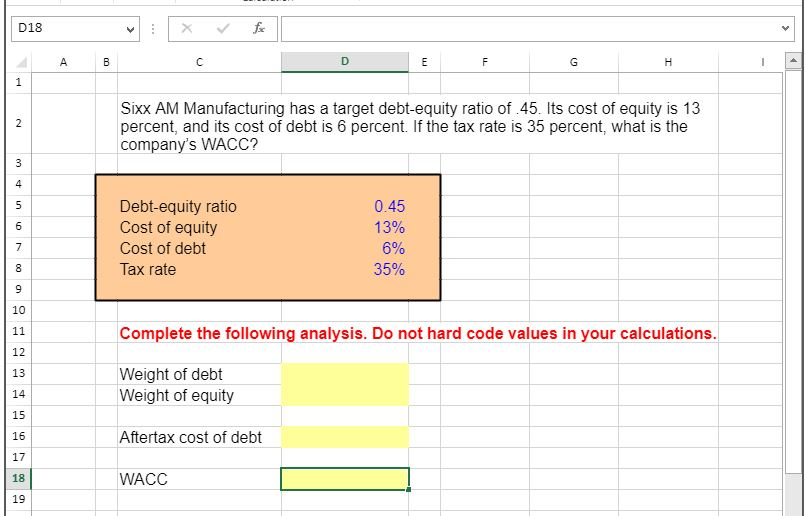The height and width of the screenshot is (516, 805).
Task: Select the yellow Weight of equity answer cell
Action: click(345, 395)
